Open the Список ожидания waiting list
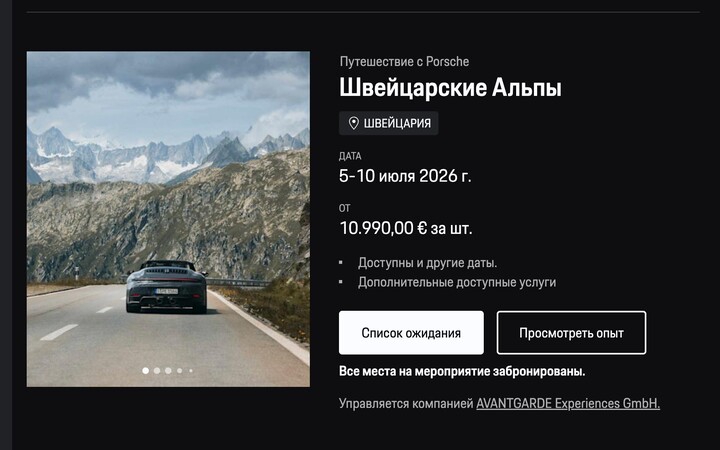720x450 pixels. point(411,333)
